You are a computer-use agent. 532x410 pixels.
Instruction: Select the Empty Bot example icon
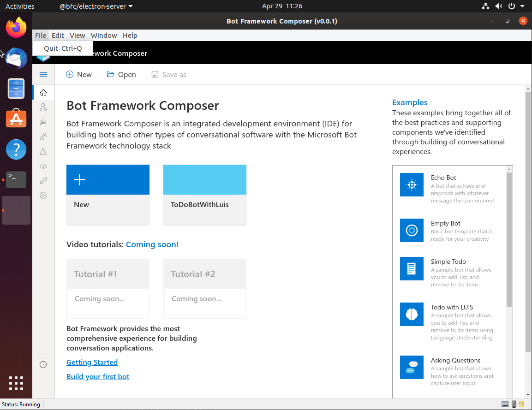pyautogui.click(x=412, y=230)
